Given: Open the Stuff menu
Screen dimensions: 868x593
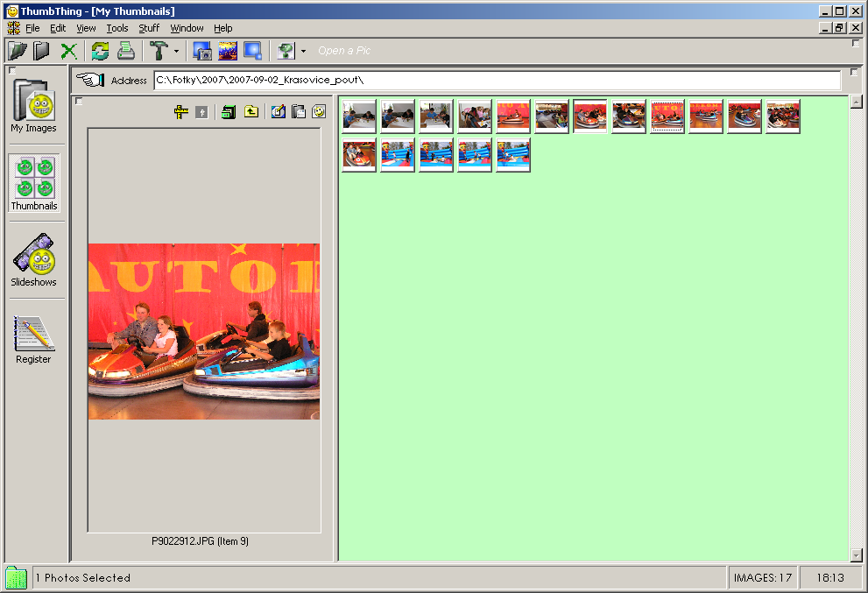Looking at the screenshot, I should (x=149, y=28).
